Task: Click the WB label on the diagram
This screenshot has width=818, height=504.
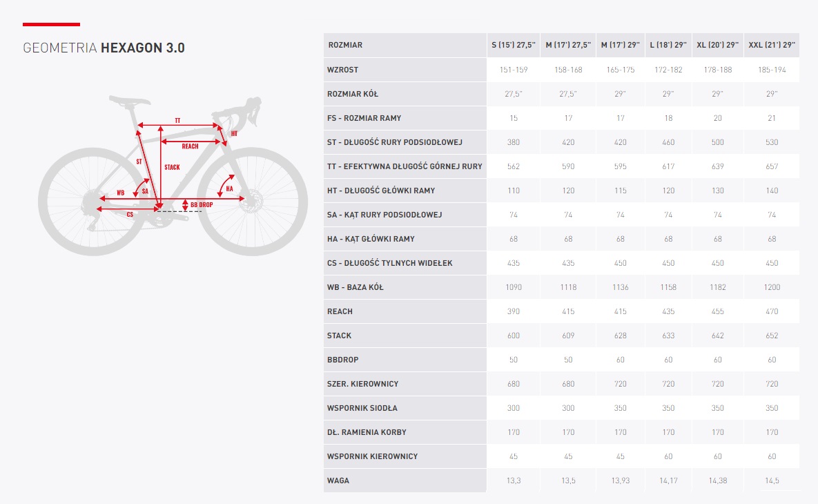Action: coord(121,193)
